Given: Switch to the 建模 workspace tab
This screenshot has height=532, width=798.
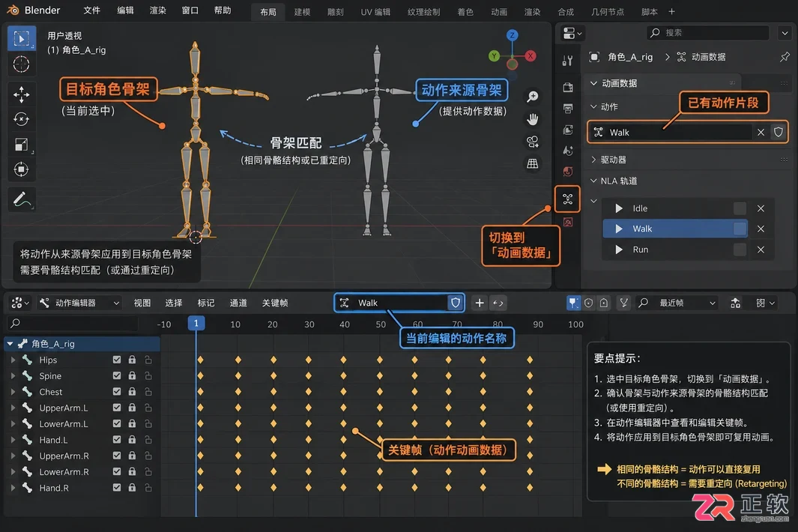Looking at the screenshot, I should [302, 12].
